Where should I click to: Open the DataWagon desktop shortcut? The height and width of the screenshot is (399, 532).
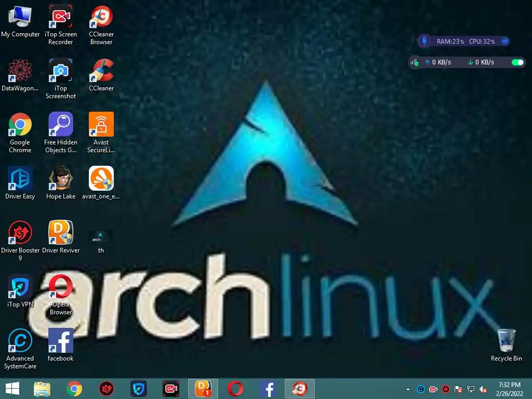pyautogui.click(x=20, y=75)
